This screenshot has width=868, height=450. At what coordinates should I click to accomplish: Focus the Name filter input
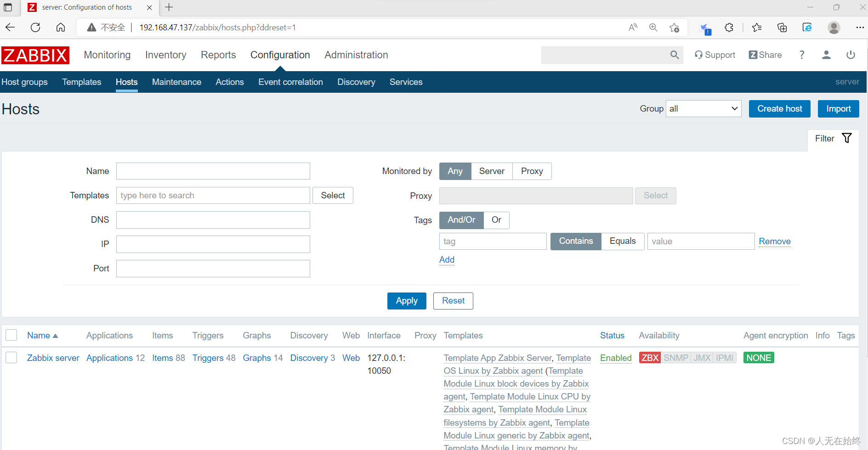213,171
